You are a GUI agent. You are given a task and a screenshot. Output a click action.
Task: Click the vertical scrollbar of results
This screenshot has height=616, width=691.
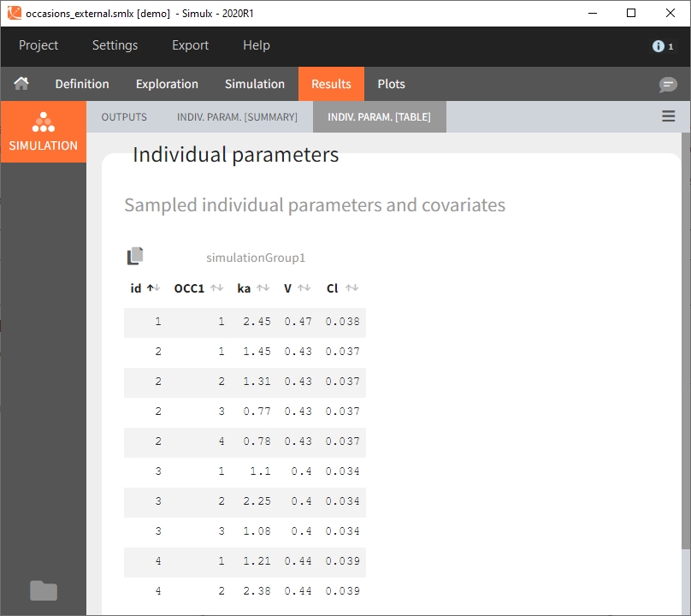pyautogui.click(x=685, y=342)
